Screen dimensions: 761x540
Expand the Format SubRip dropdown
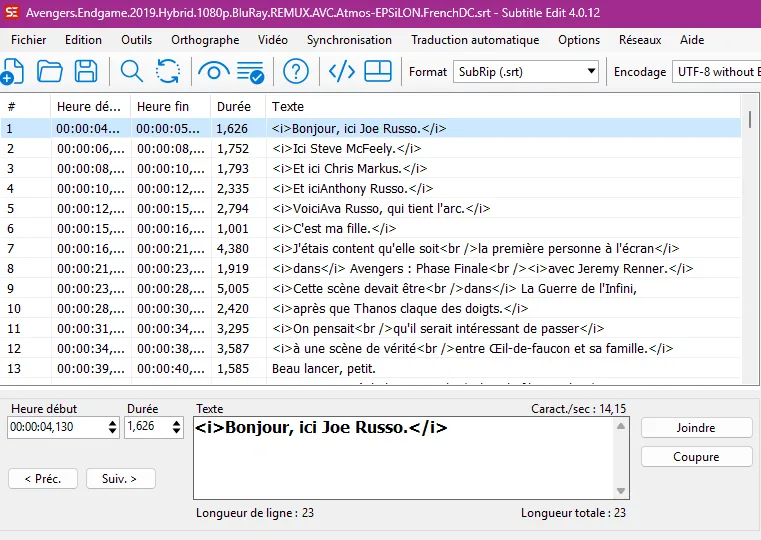[526, 72]
